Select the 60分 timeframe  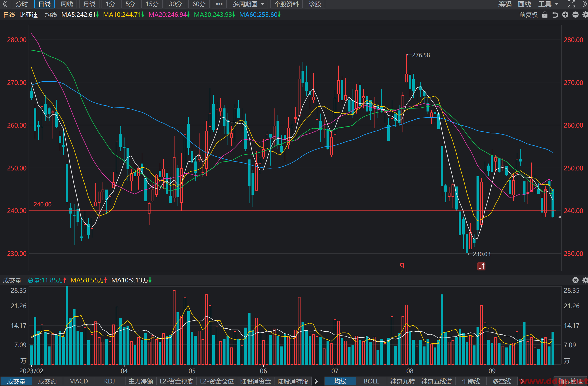click(x=199, y=4)
